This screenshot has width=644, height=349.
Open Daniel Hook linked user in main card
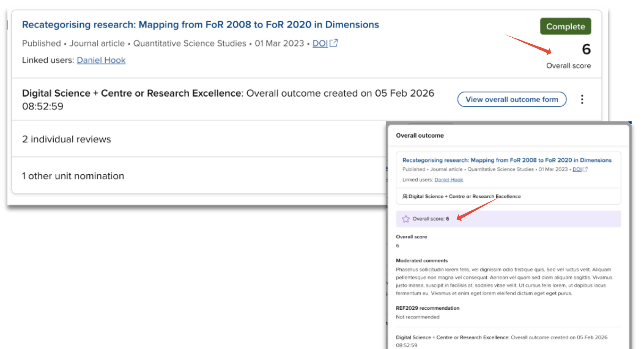coord(101,60)
